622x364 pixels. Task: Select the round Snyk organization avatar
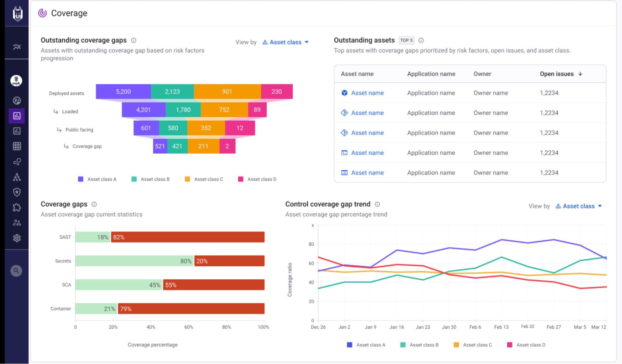[16, 81]
